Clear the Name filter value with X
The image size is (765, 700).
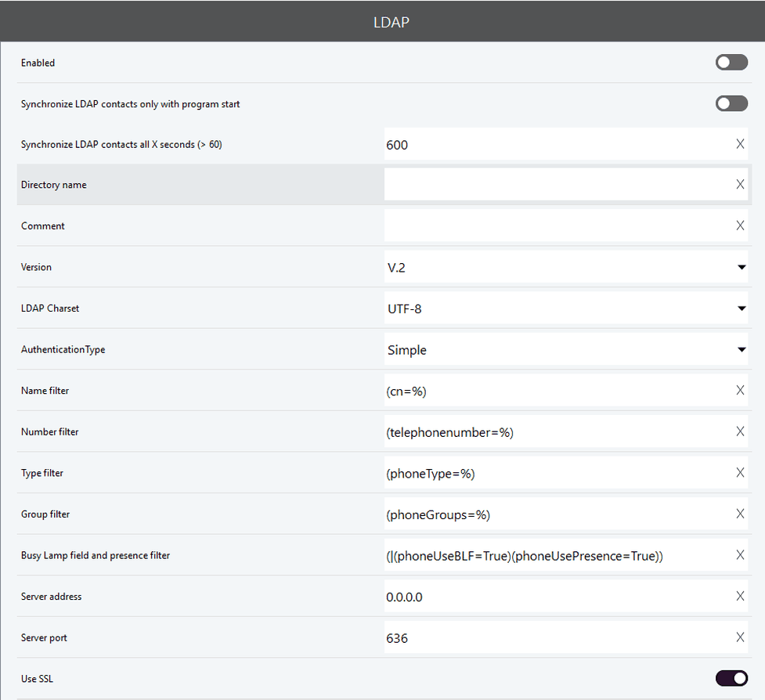coord(740,390)
